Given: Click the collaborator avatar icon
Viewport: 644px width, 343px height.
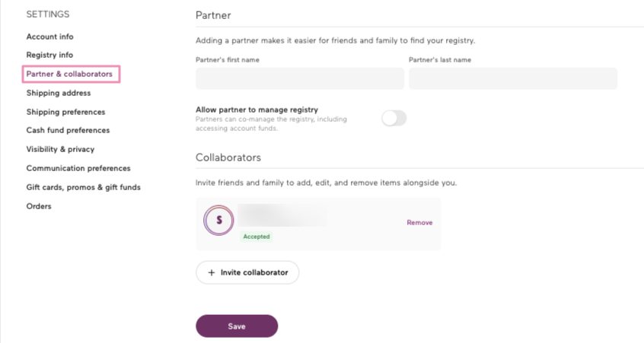Looking at the screenshot, I should (219, 221).
